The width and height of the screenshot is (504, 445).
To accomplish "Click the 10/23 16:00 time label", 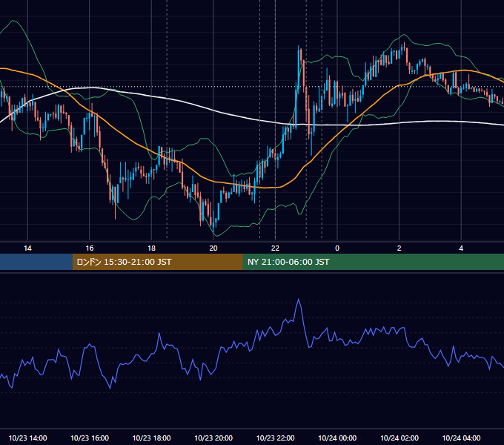I will click(90, 438).
